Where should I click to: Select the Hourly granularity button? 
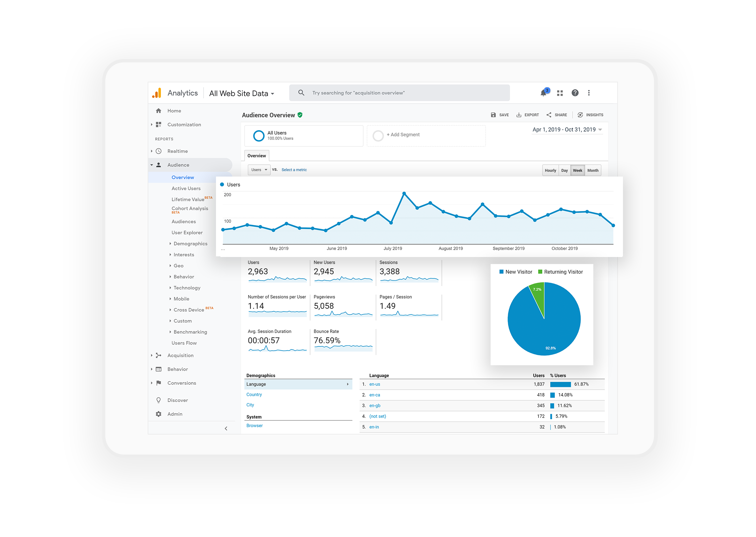point(551,170)
